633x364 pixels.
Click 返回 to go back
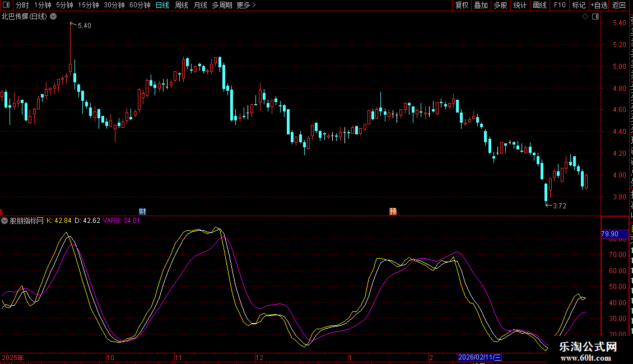(x=619, y=5)
